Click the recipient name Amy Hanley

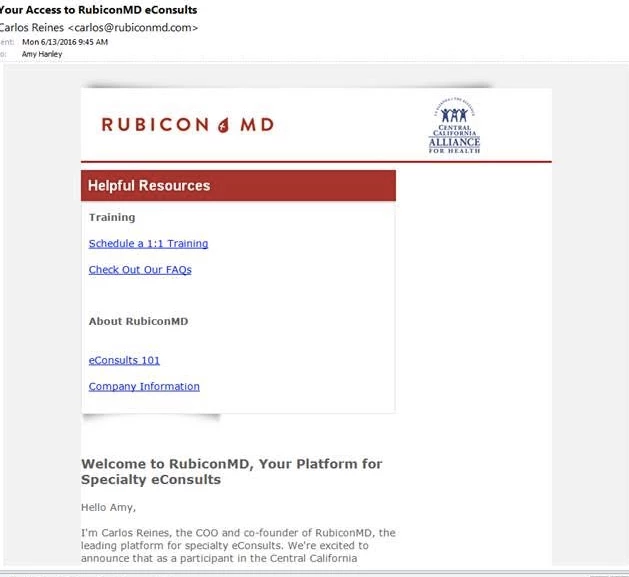coord(42,54)
